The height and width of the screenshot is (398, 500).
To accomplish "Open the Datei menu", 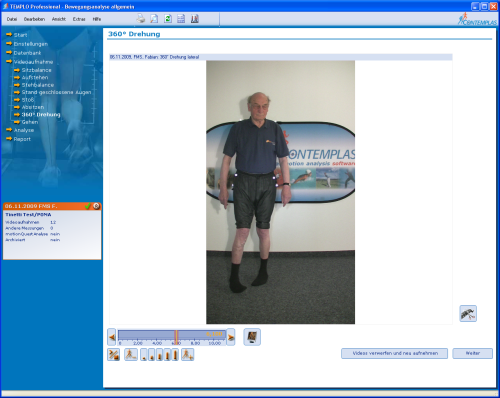I will [12, 19].
